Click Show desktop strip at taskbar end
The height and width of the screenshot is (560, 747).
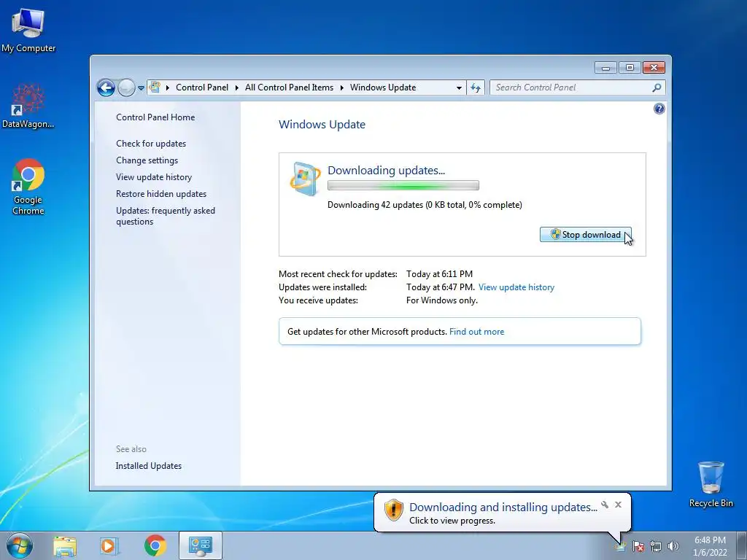tap(742, 545)
